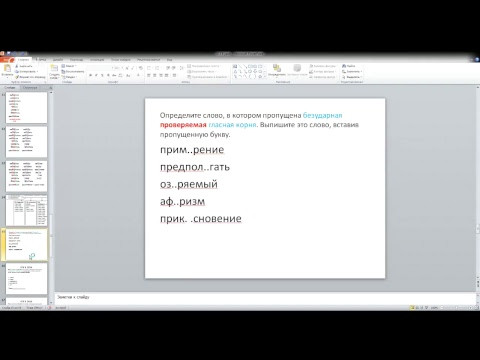Click Reset (Восстановить) slide button
This screenshot has width=480, height=360.
[x=73, y=71]
